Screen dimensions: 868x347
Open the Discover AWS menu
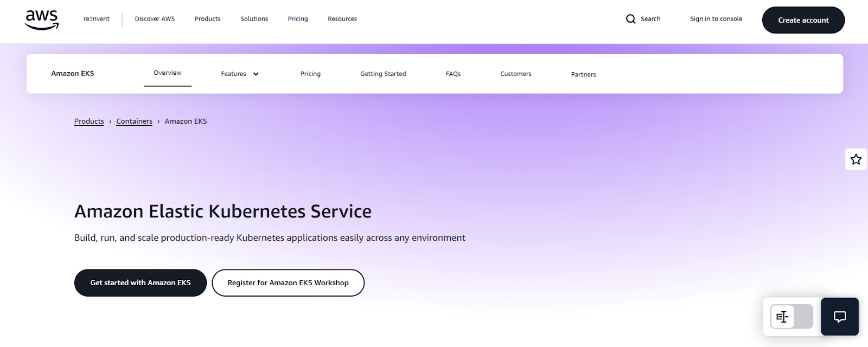click(155, 19)
